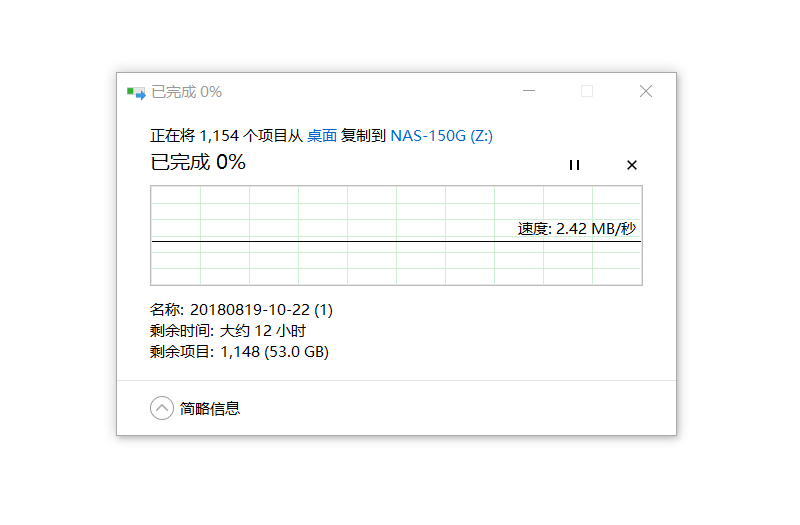Click the 速度: 2.42 MB/秒 speed label
This screenshot has height=525, width=800.
click(576, 228)
